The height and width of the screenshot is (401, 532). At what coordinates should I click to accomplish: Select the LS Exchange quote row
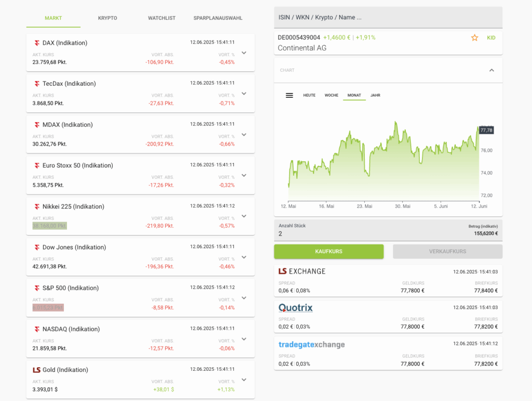[x=388, y=281]
